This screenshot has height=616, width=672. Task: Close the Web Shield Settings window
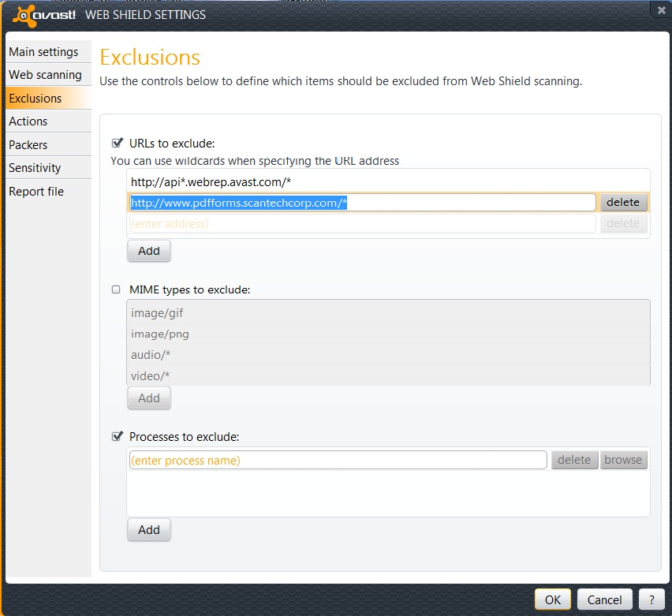(660, 9)
